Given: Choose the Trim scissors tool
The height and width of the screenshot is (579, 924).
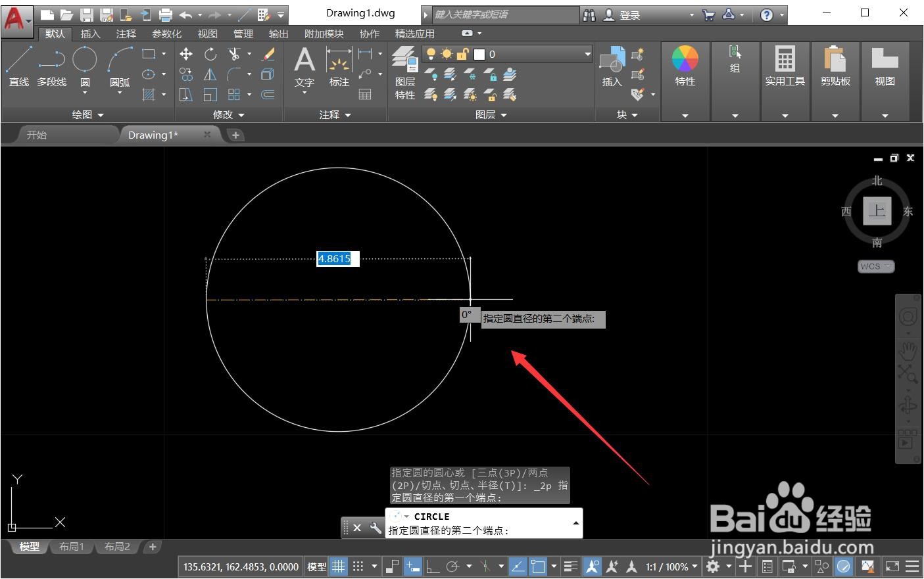Looking at the screenshot, I should click(x=234, y=54).
